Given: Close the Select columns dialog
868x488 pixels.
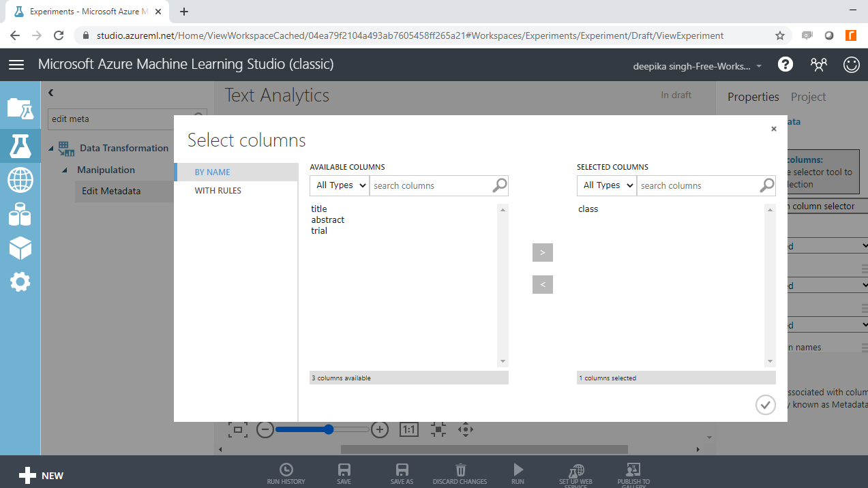Looking at the screenshot, I should (773, 129).
